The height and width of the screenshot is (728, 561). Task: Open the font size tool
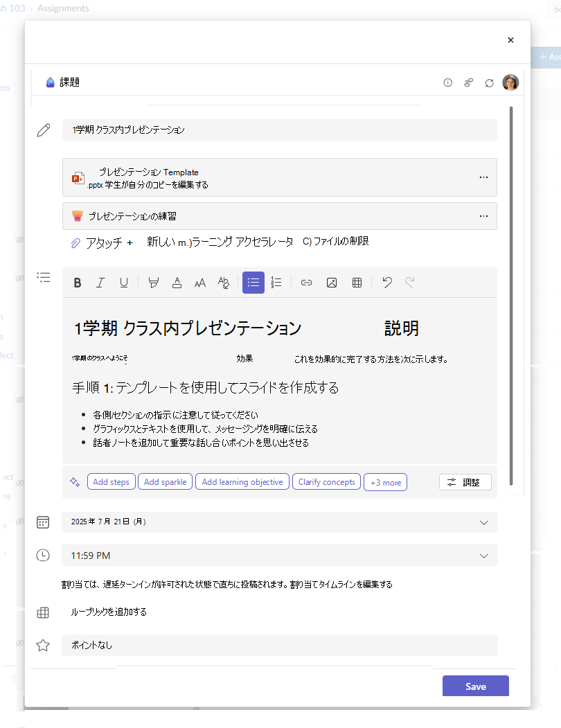pyautogui.click(x=200, y=283)
